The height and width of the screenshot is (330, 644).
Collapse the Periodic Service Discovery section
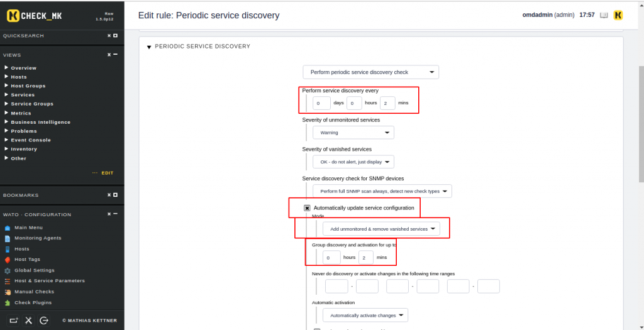[x=149, y=47]
